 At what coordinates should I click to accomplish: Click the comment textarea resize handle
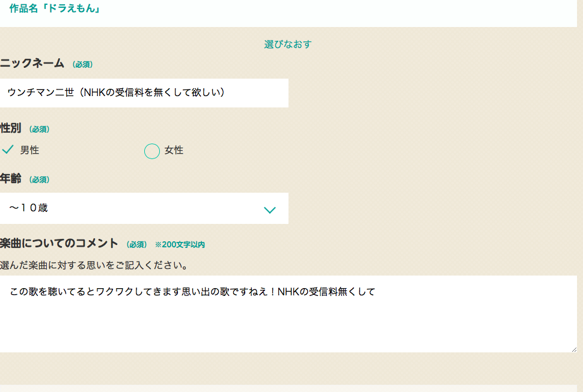point(573,349)
